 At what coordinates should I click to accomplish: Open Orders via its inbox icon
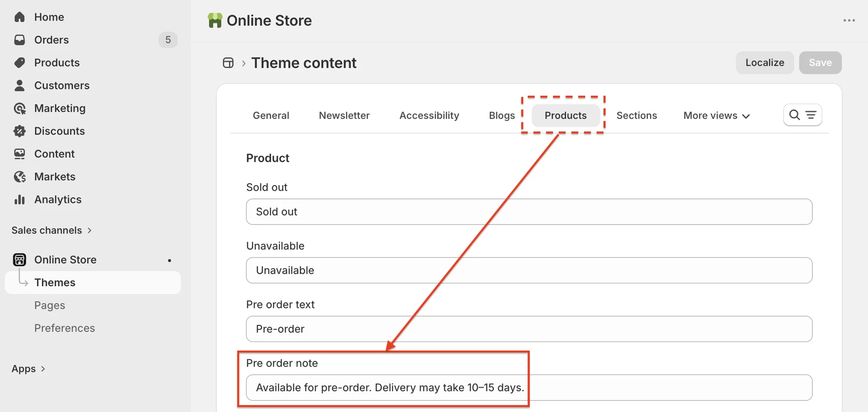point(19,40)
